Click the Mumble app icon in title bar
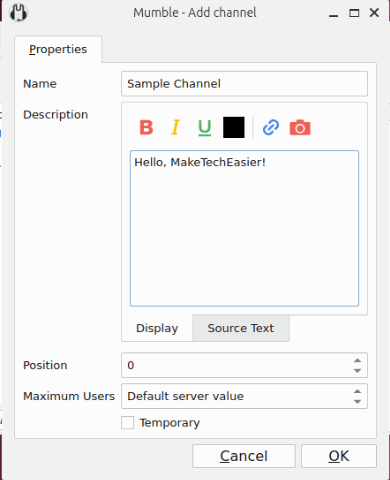The height and width of the screenshot is (480, 390). tap(18, 13)
